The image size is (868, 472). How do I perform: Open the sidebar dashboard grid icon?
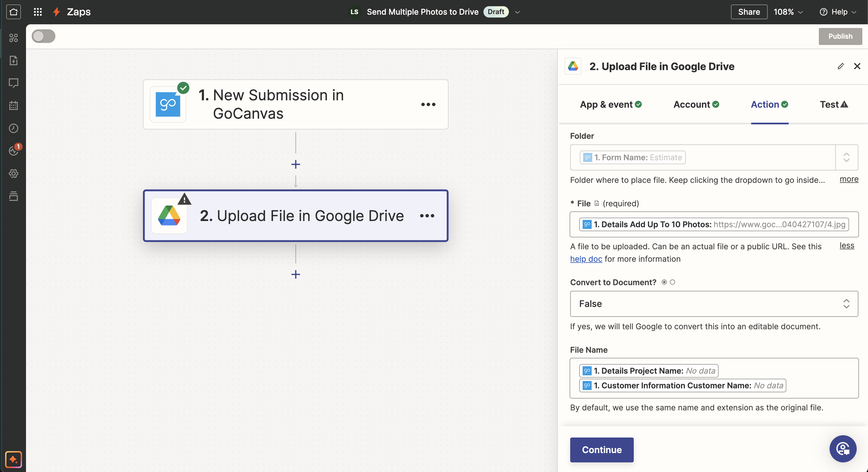coord(14,38)
